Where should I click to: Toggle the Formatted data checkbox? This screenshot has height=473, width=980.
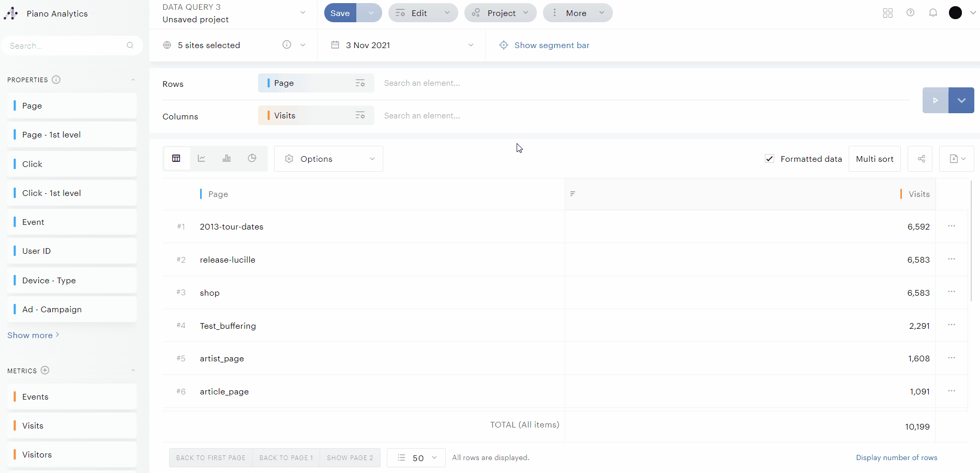pos(770,159)
